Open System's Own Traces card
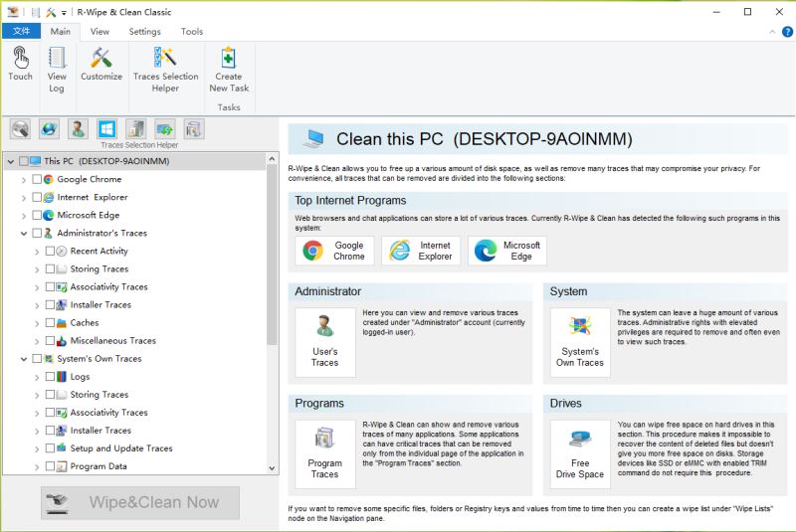796x532 pixels. click(580, 342)
